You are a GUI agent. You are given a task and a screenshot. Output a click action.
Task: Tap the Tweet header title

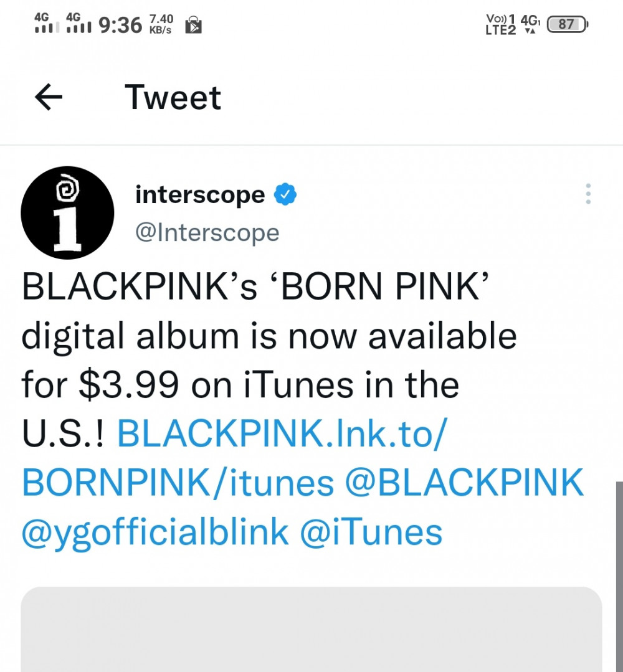tap(173, 98)
